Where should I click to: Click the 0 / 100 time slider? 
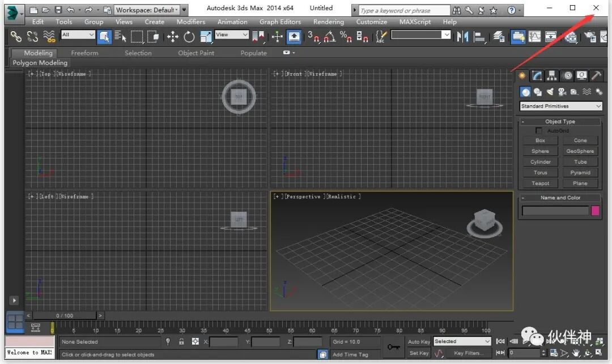point(65,315)
